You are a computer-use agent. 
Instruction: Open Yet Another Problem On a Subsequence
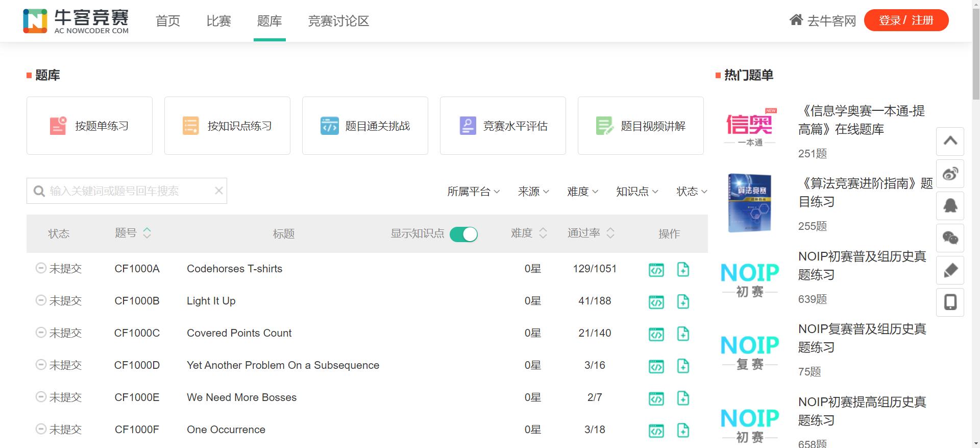coord(283,365)
